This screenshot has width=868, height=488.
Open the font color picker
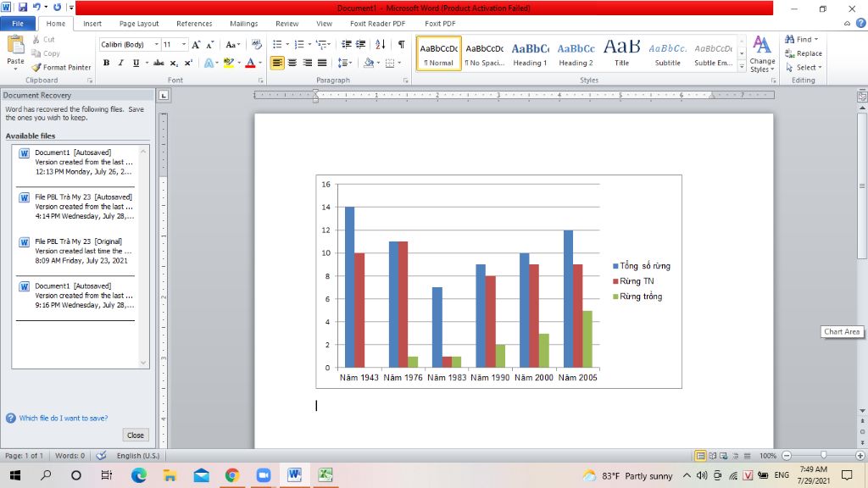260,63
